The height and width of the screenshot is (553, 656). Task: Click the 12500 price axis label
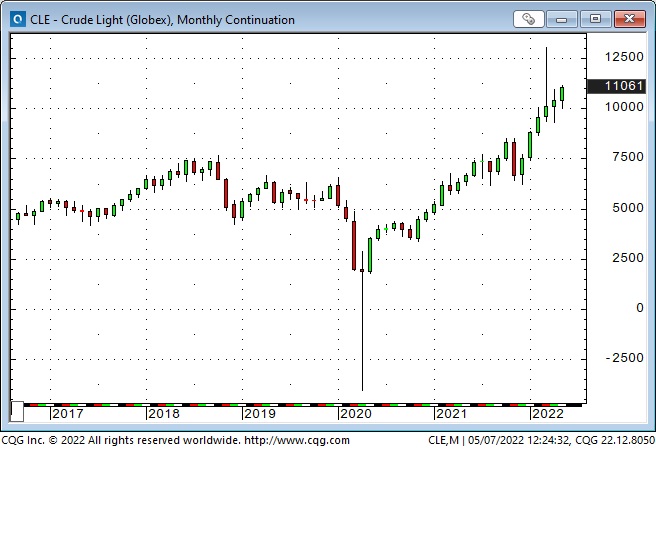pos(624,57)
